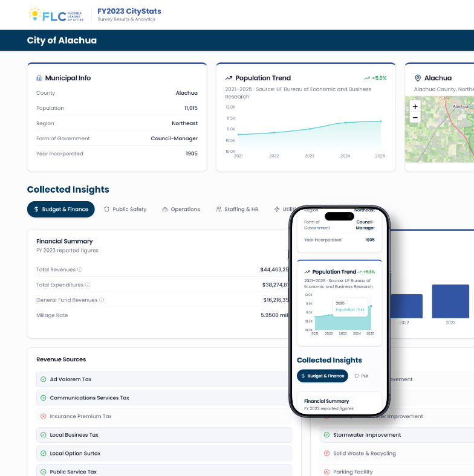Viewport: 474px width, 476px height.
Task: Click the Population Trend arrow icon on desktop card
Action: (229, 78)
